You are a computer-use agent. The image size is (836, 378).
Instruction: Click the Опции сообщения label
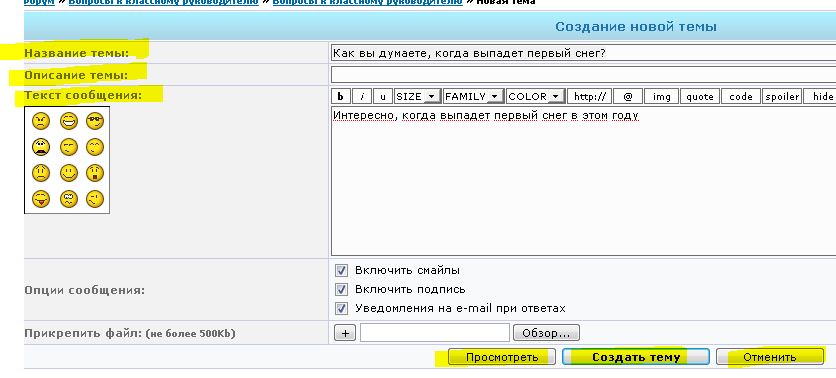(84, 291)
